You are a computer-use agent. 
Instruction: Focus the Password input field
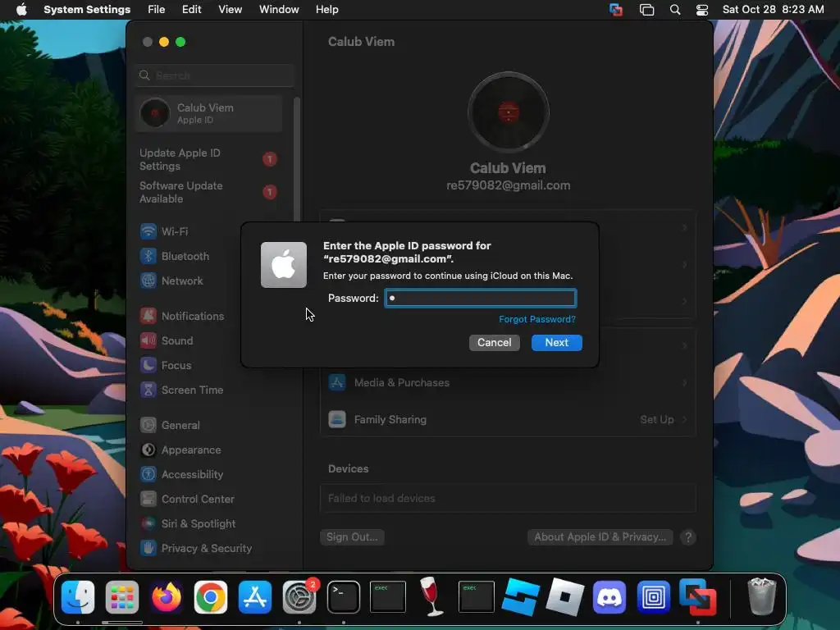coord(481,299)
